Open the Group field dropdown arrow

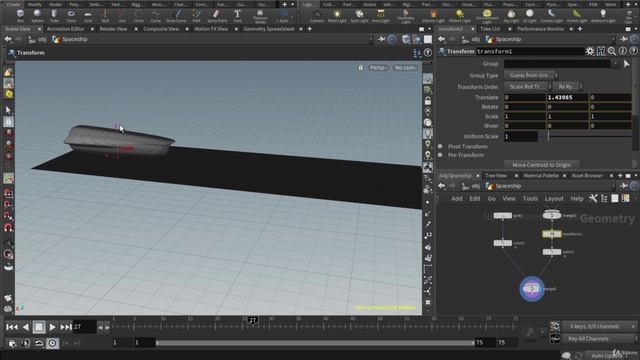point(616,64)
